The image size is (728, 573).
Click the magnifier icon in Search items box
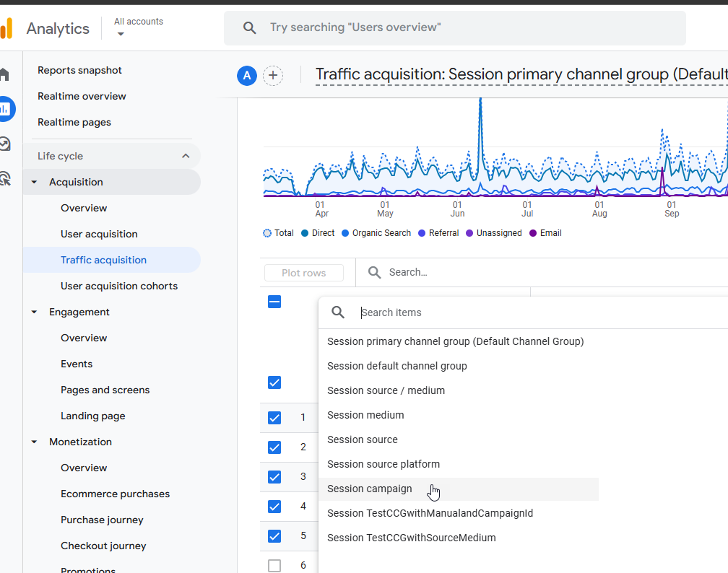tap(338, 312)
